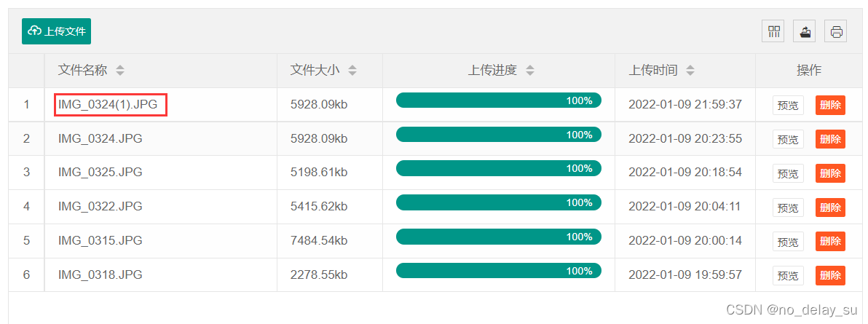868x324 pixels.
Task: Delete the 20:23:55 IMG_0324.JPG file
Action: [x=830, y=139]
